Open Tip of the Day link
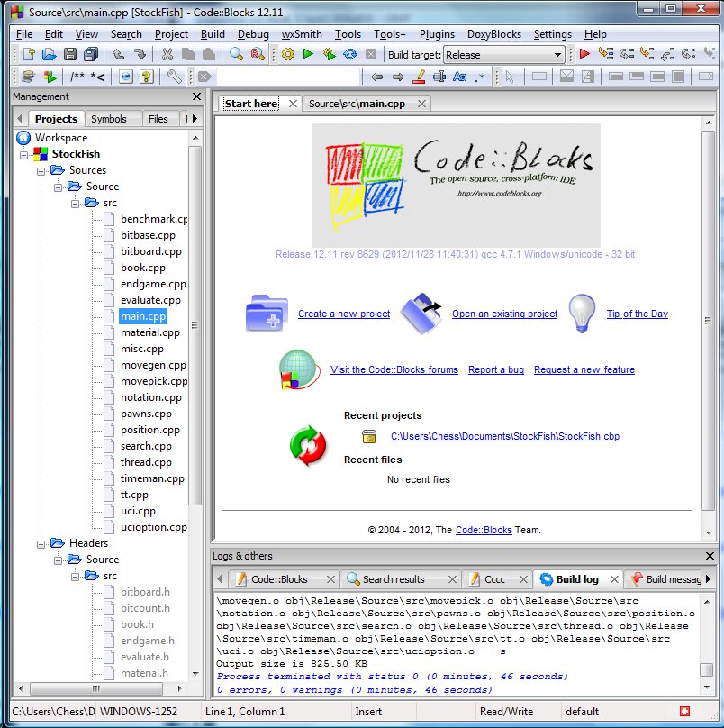This screenshot has height=728, width=724. click(638, 314)
